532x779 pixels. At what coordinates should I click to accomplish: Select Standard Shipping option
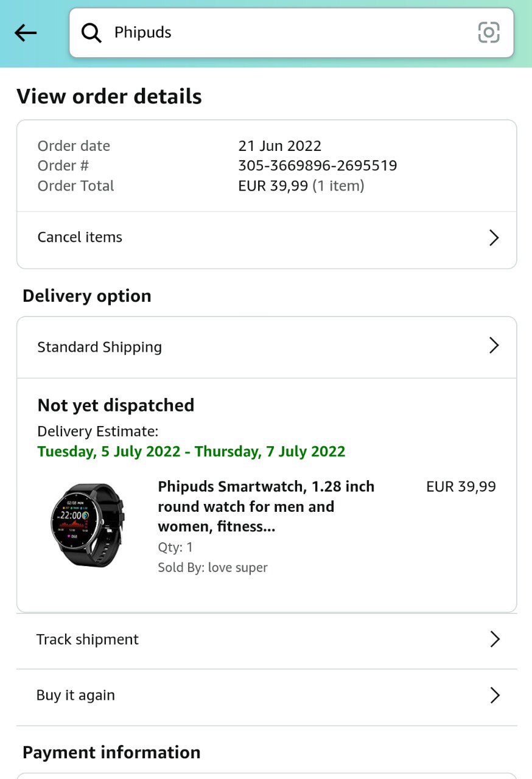click(x=100, y=347)
